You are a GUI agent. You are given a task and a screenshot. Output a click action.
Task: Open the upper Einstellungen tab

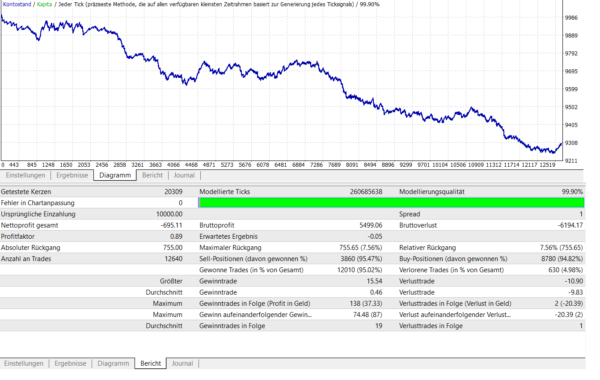tap(25, 175)
